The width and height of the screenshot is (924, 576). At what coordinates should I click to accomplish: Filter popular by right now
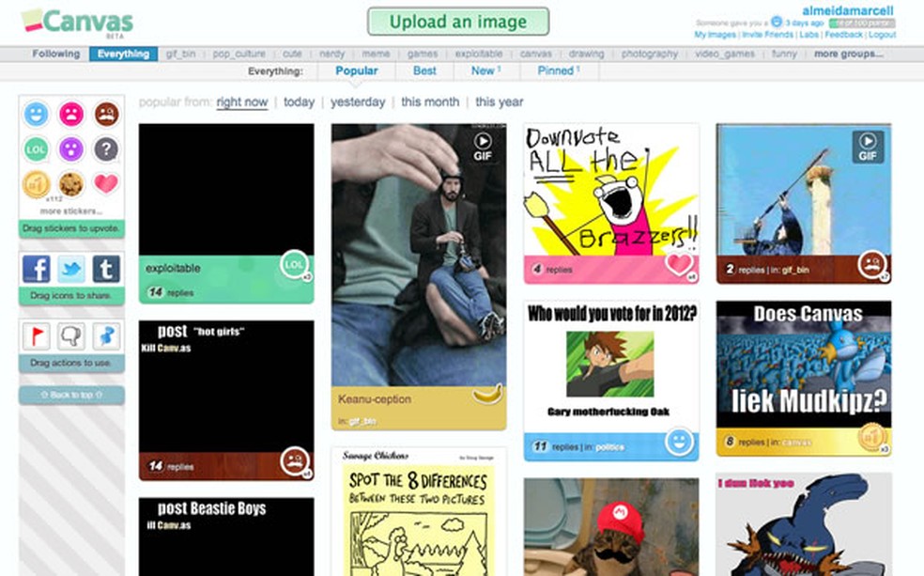[x=242, y=102]
